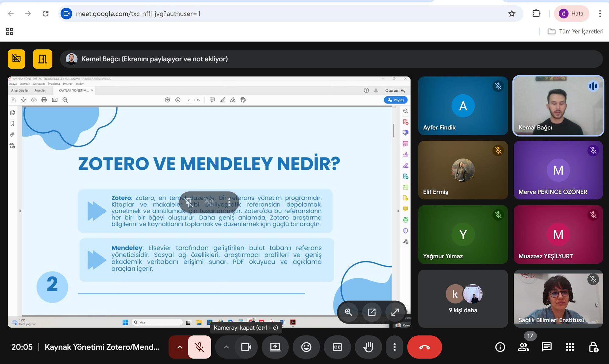Image resolution: width=609 pixels, height=364 pixels.
Task: Open the browser extensions puzzle icon
Action: coord(536,13)
